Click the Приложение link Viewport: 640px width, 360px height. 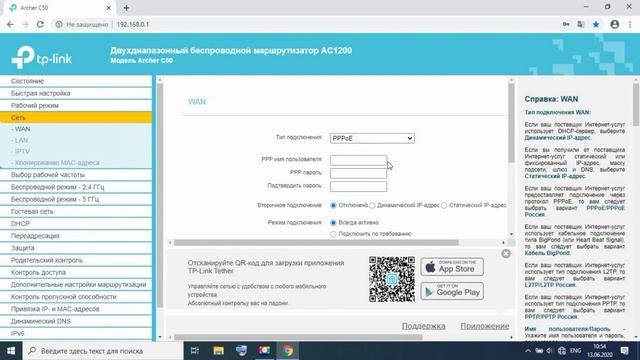[484, 326]
